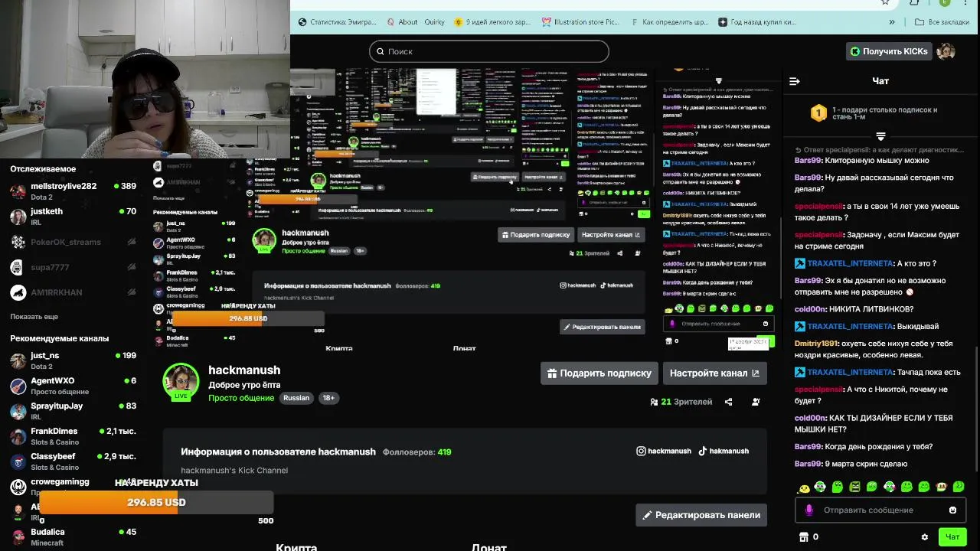Click Bars99 username in '9 марта' message
The image size is (980, 551).
point(808,464)
